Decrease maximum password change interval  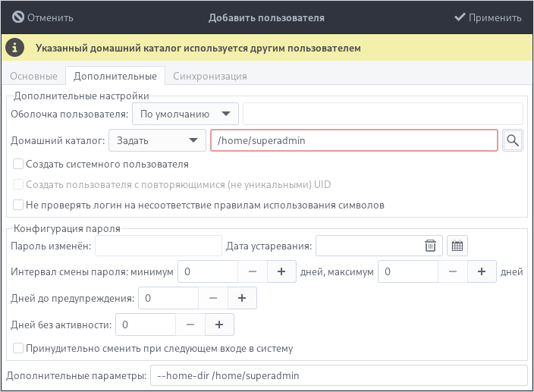[453, 271]
